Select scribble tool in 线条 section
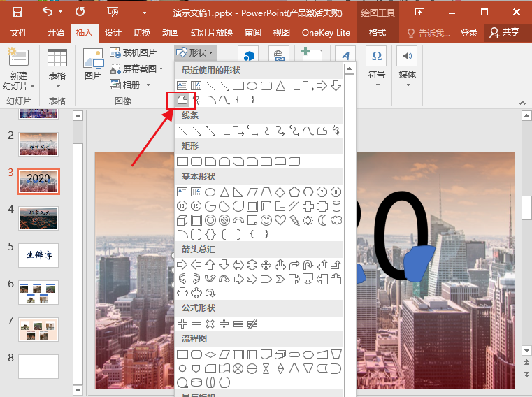The image size is (532, 397). [336, 131]
